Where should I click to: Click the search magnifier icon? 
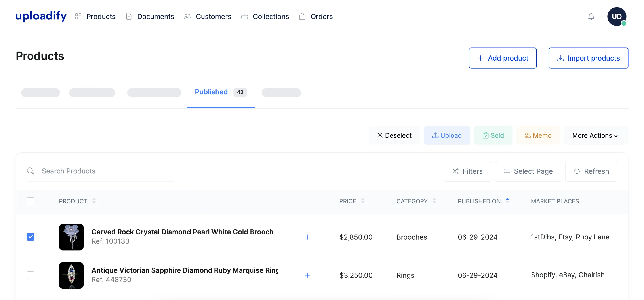tap(30, 171)
